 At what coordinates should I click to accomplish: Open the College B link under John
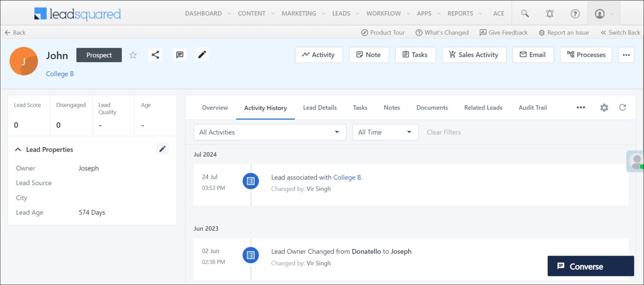pos(60,73)
